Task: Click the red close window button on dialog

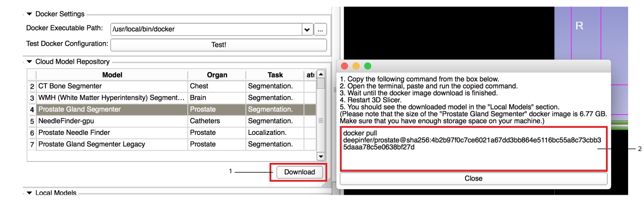Action: pos(345,66)
